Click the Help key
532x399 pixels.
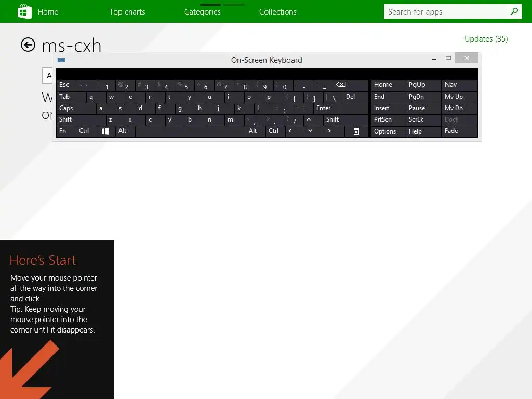(x=423, y=131)
